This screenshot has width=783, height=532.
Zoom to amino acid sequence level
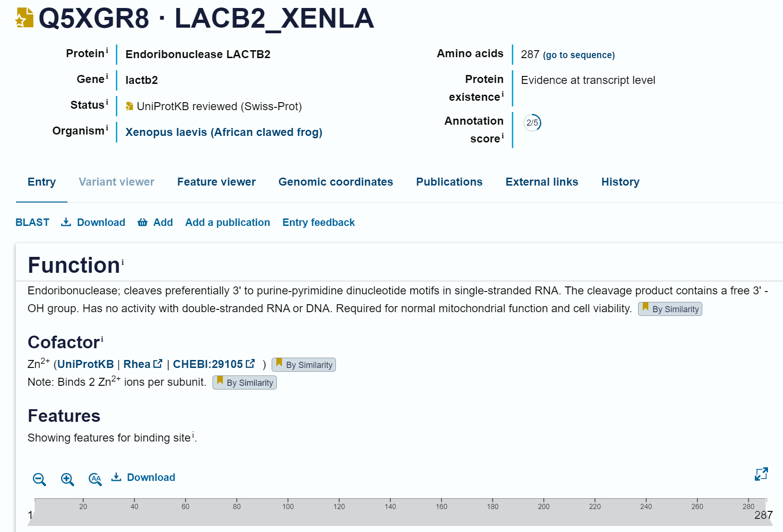[x=95, y=479]
